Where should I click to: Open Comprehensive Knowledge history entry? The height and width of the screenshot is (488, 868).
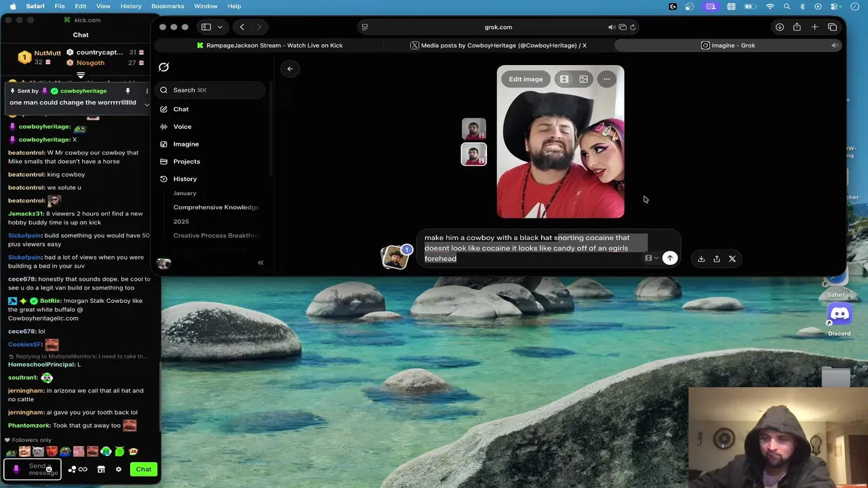tap(216, 207)
